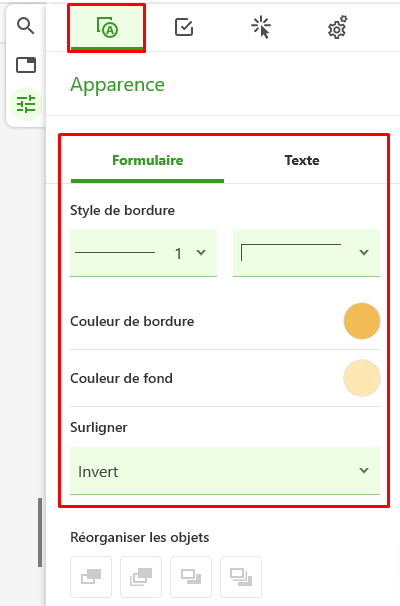This screenshot has height=606, width=400.
Task: Open the checkbox options tab icon
Action: click(x=184, y=27)
